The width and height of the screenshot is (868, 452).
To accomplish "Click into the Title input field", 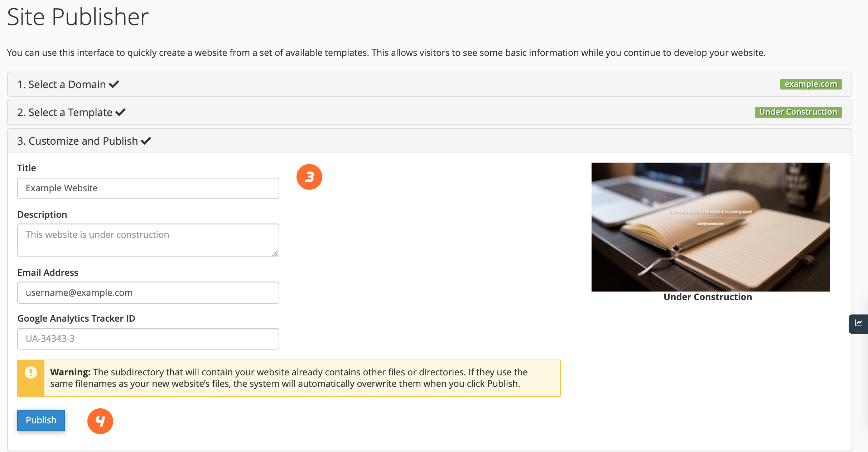I will pyautogui.click(x=148, y=188).
